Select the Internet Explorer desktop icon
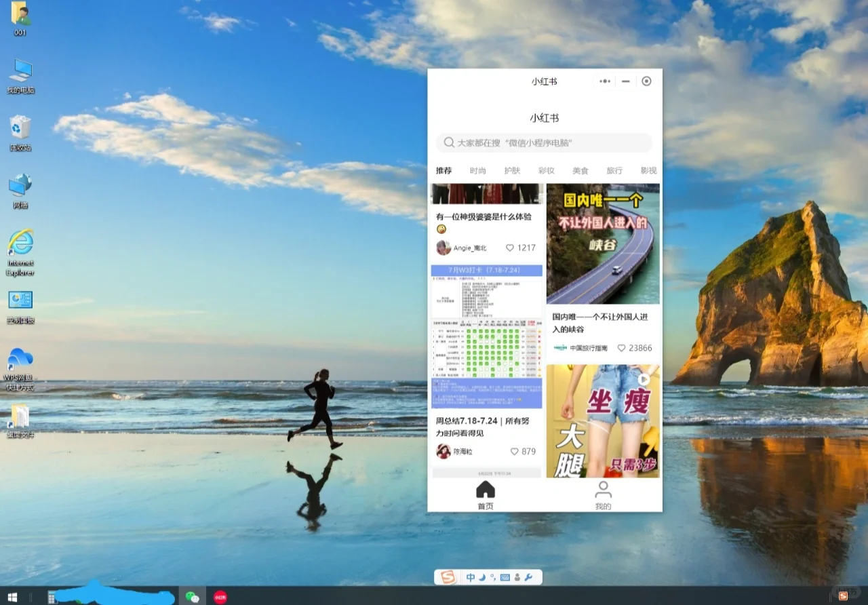This screenshot has width=868, height=605. point(20,252)
